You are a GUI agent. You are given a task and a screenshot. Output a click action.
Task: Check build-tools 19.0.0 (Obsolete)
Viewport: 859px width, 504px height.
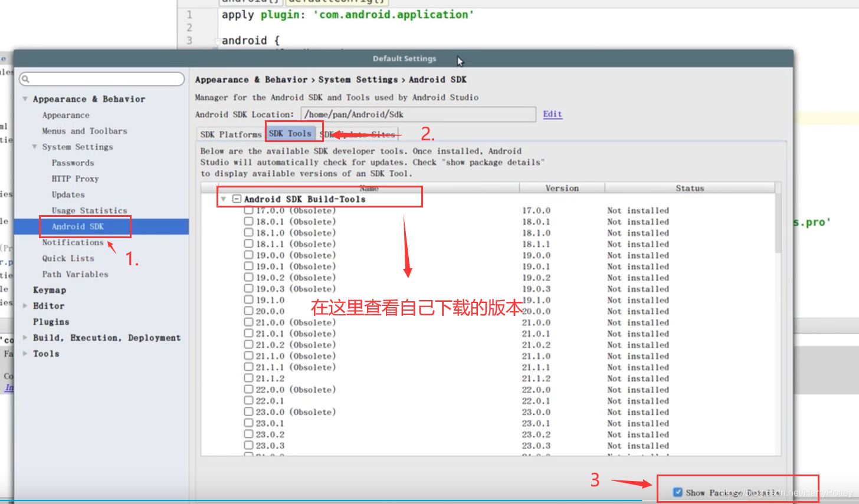248,255
